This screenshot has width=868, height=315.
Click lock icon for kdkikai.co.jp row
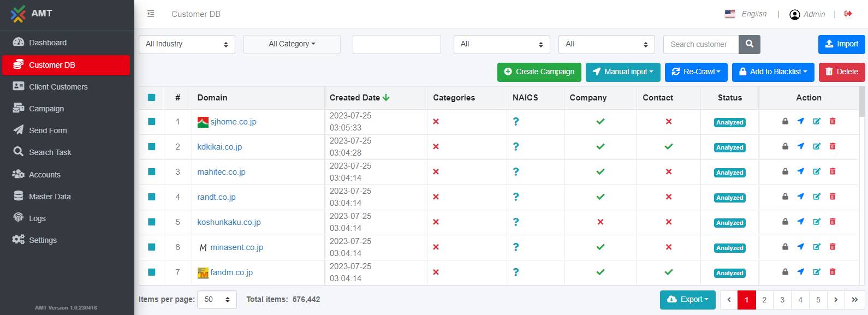pyautogui.click(x=785, y=146)
